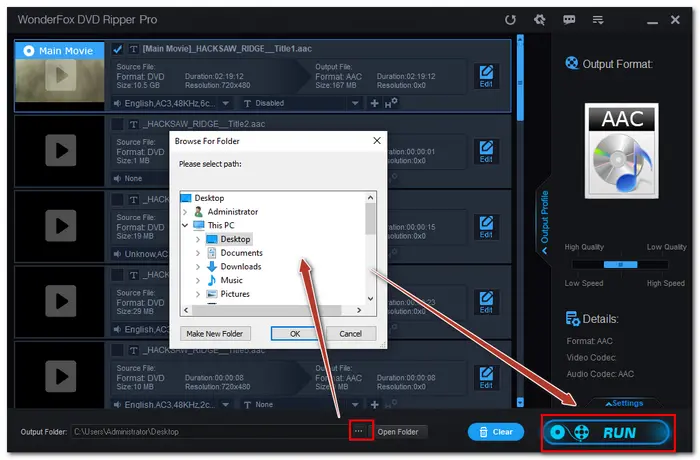Click Cancel in Browse For Folder
Viewport: 700px width, 460px height.
(x=350, y=334)
